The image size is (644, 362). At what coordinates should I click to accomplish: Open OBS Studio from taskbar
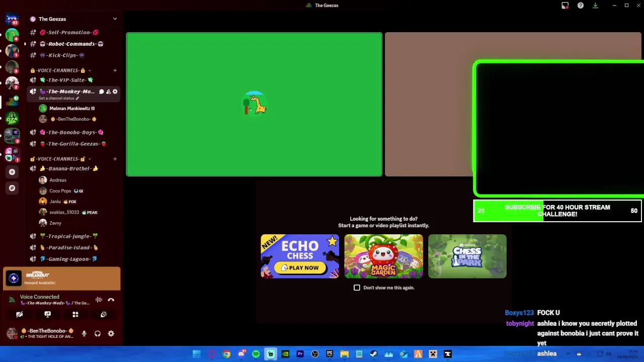[x=315, y=354]
